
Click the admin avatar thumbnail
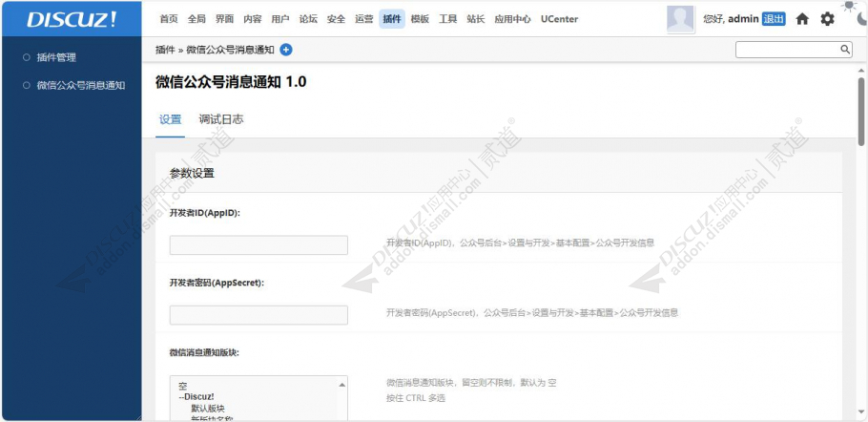680,19
